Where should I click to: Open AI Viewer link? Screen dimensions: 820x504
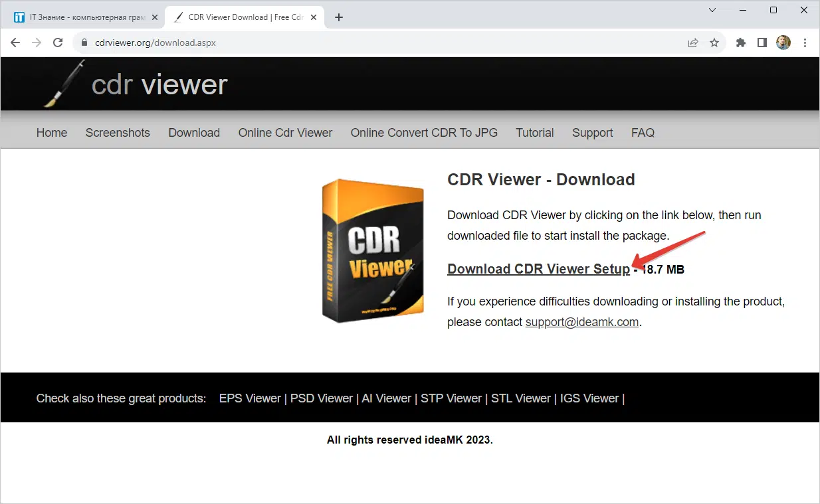pos(387,398)
